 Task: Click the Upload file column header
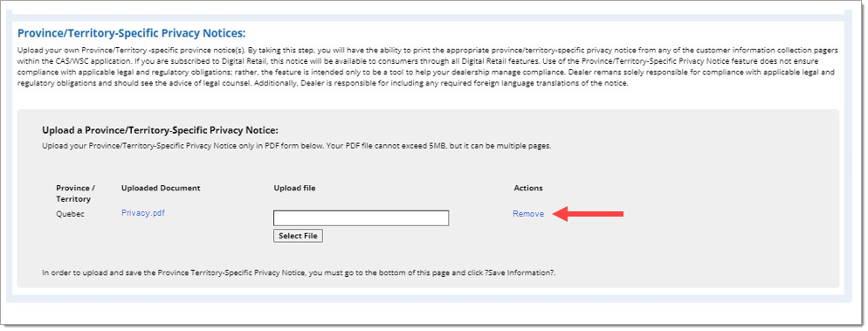click(294, 188)
